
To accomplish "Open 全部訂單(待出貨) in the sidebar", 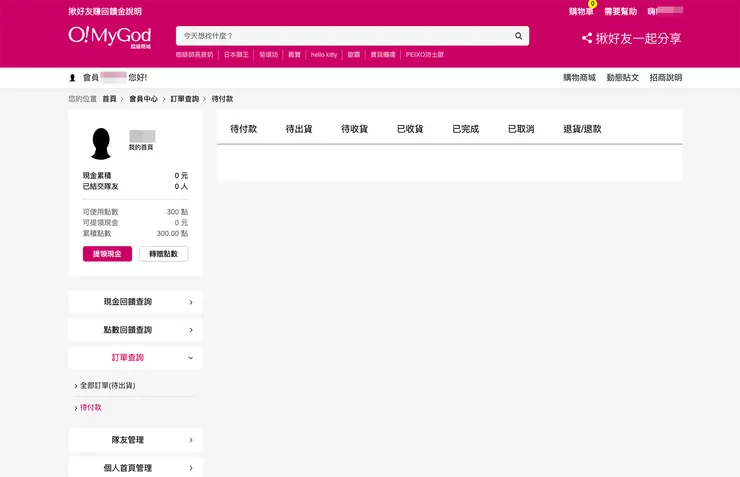I will click(108, 386).
